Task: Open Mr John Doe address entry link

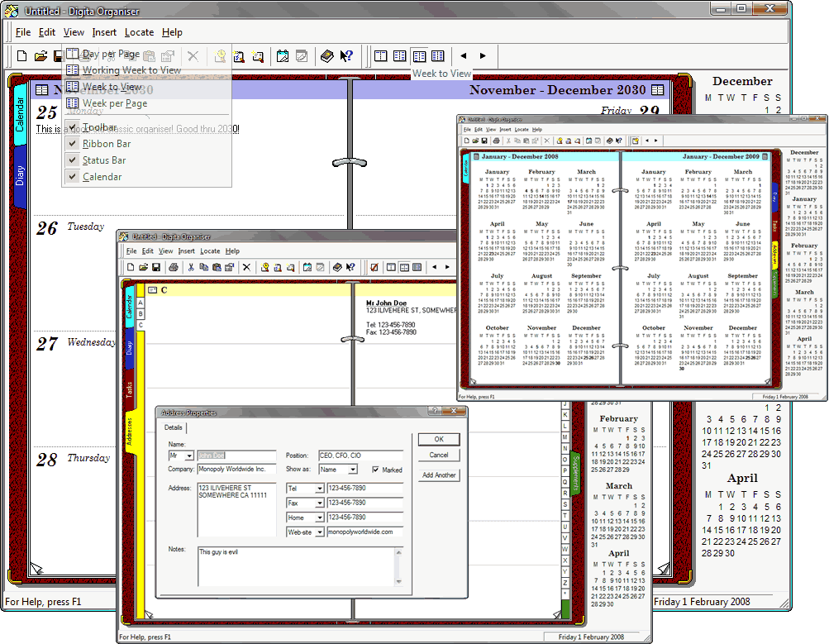Action: tap(386, 303)
